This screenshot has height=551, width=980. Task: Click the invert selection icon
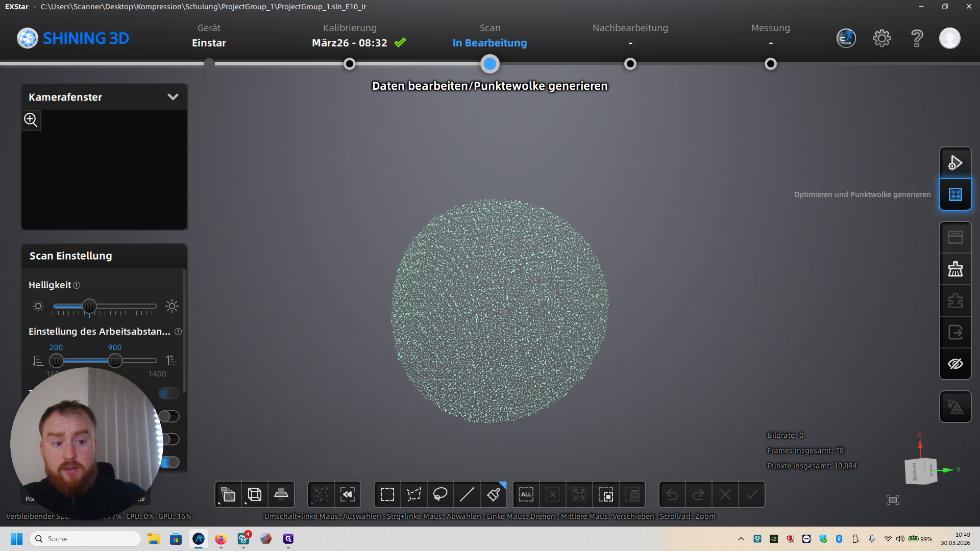(606, 494)
